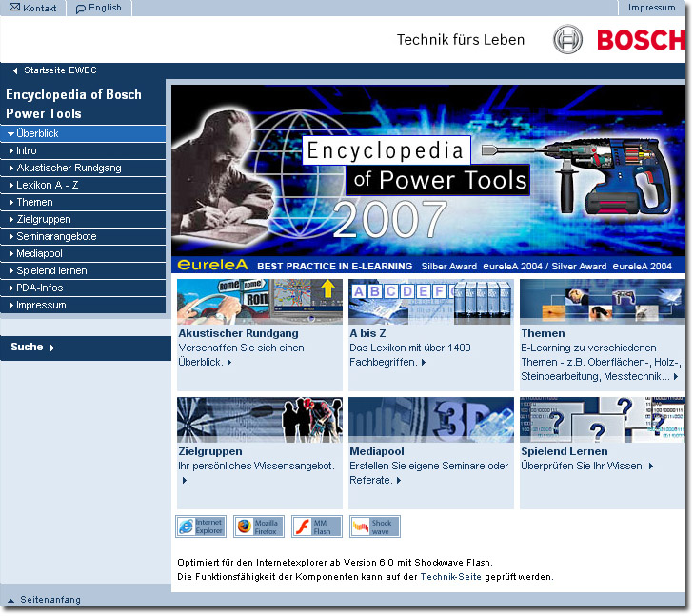
Task: Click the arrow after Wissen. in Spielend Lernen card
Action: click(x=651, y=466)
